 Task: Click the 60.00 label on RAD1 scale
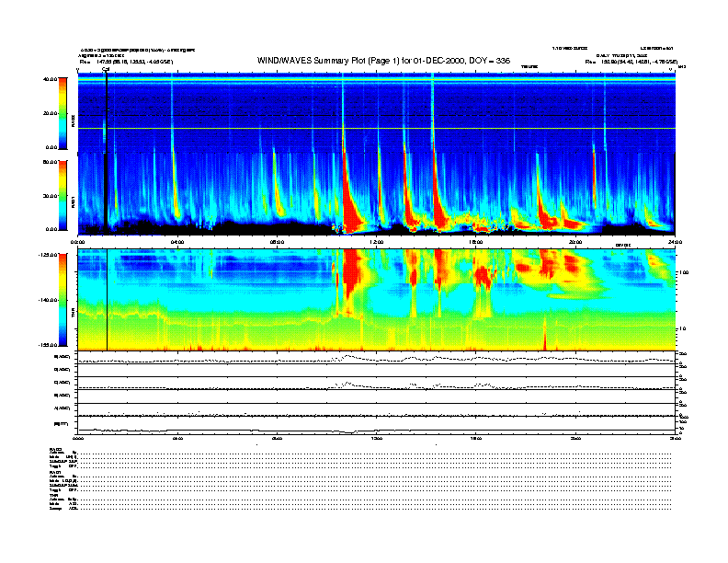coord(50,162)
